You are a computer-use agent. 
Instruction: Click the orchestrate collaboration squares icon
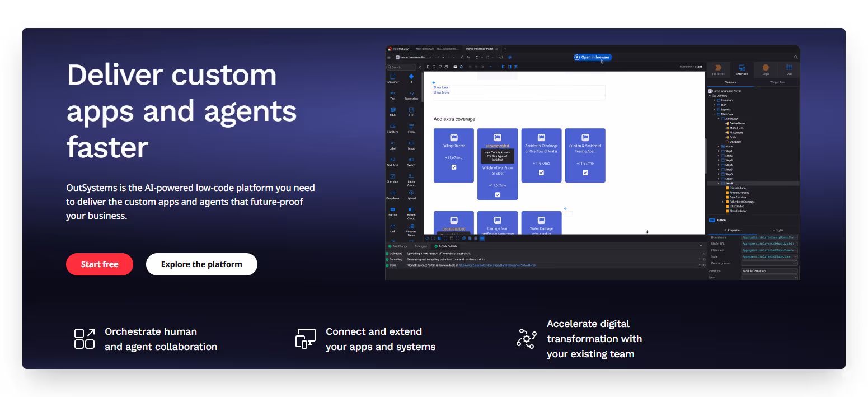(85, 339)
